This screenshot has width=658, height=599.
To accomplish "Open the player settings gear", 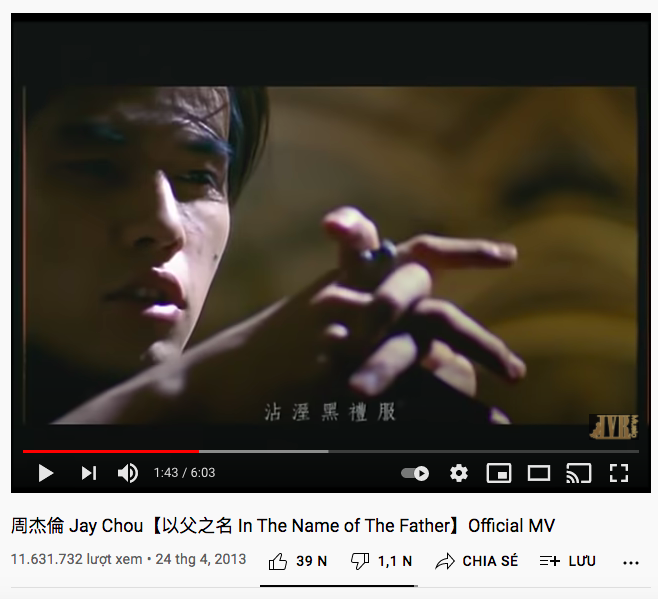I will click(459, 473).
